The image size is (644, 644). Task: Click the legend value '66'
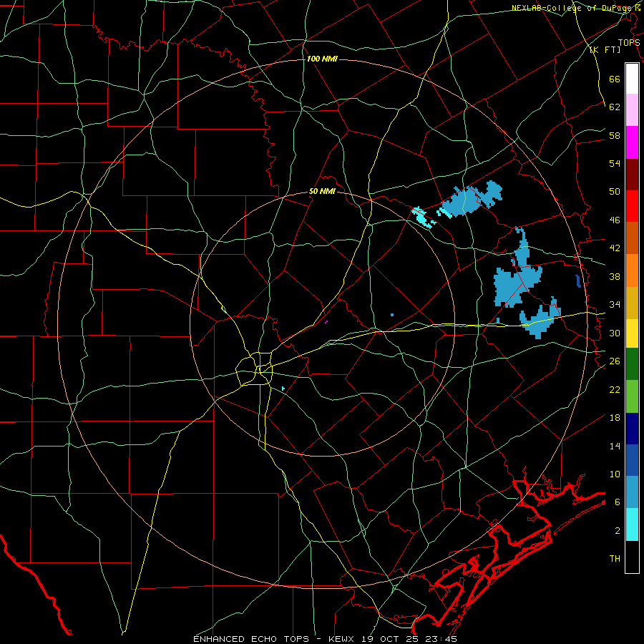pos(615,79)
